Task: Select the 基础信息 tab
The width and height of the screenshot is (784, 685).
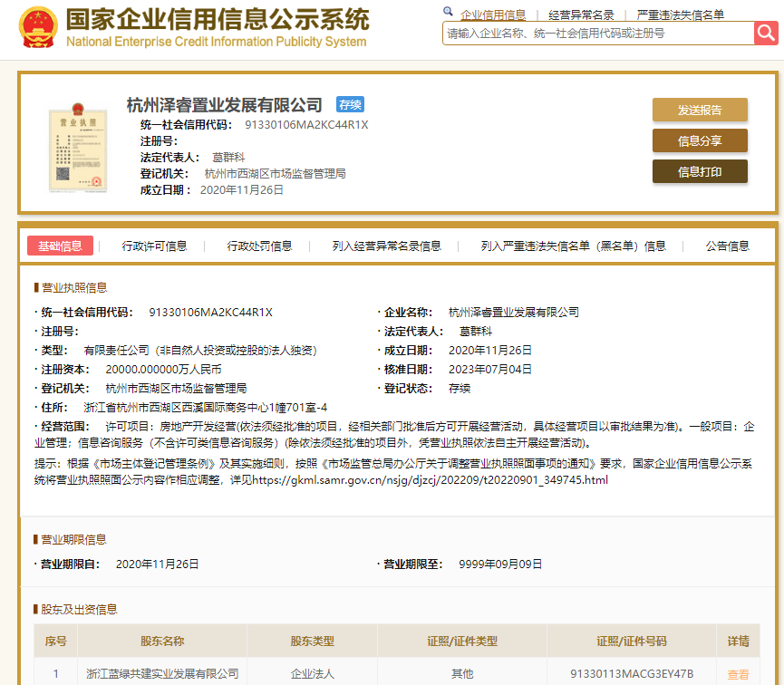Action: 60,245
